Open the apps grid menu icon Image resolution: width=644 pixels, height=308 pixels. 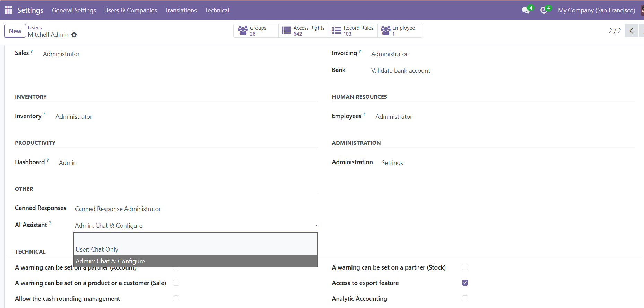coord(8,10)
